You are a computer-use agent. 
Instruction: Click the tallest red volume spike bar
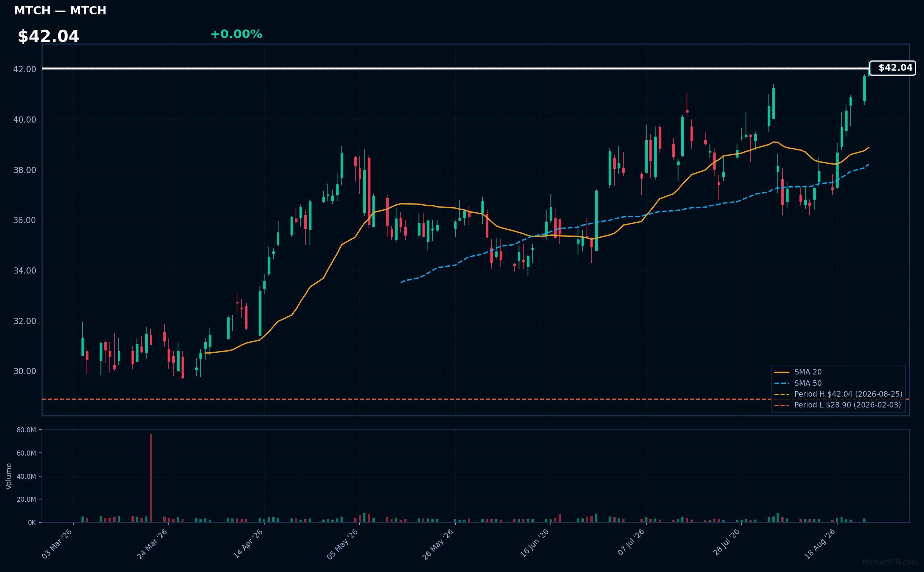[x=151, y=478]
